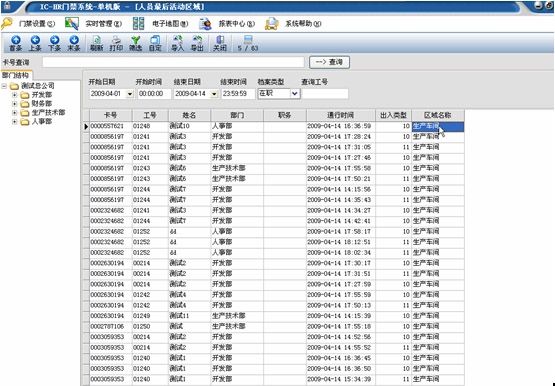
Task: Export data with 导出 icon
Action: 197,43
